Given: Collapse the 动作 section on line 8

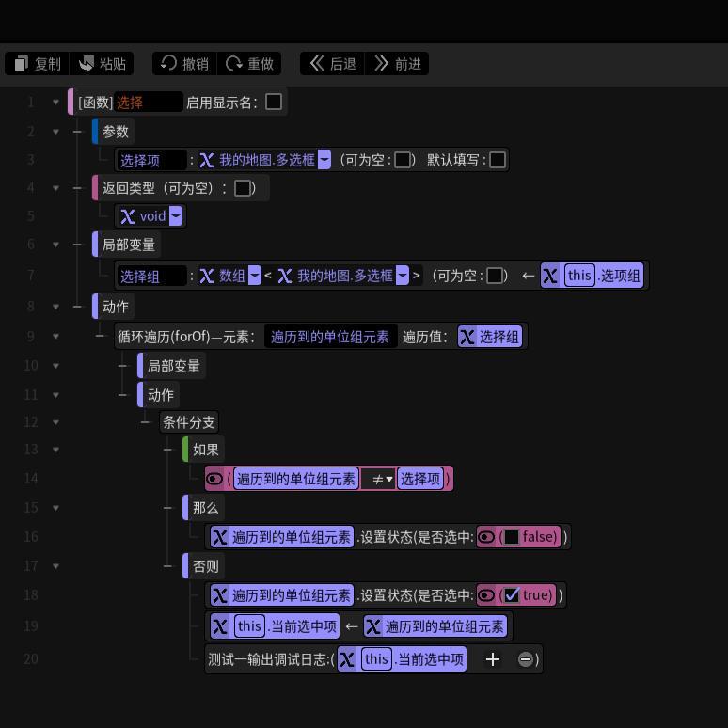Looking at the screenshot, I should pyautogui.click(x=55, y=307).
